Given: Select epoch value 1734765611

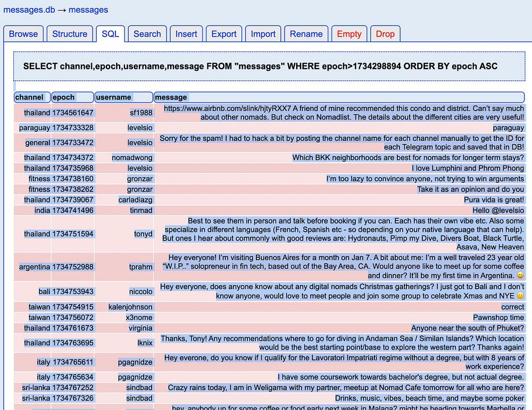Looking at the screenshot, I should (72, 362).
